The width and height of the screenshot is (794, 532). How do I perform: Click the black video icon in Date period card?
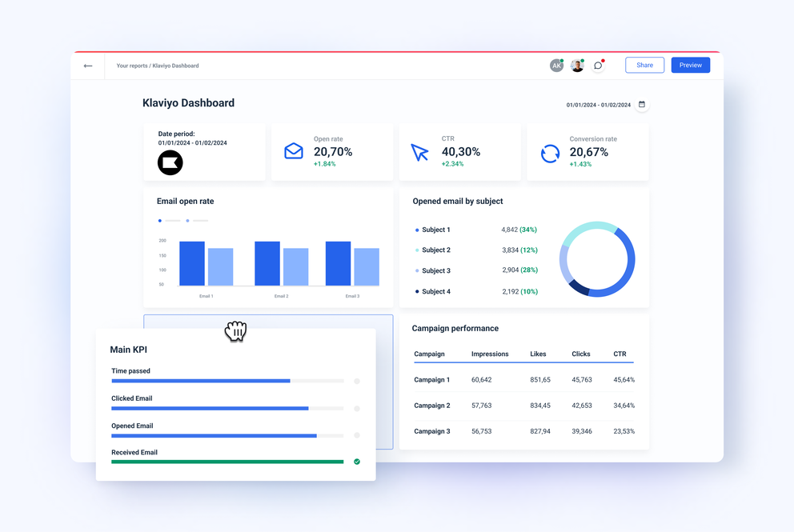(x=172, y=163)
